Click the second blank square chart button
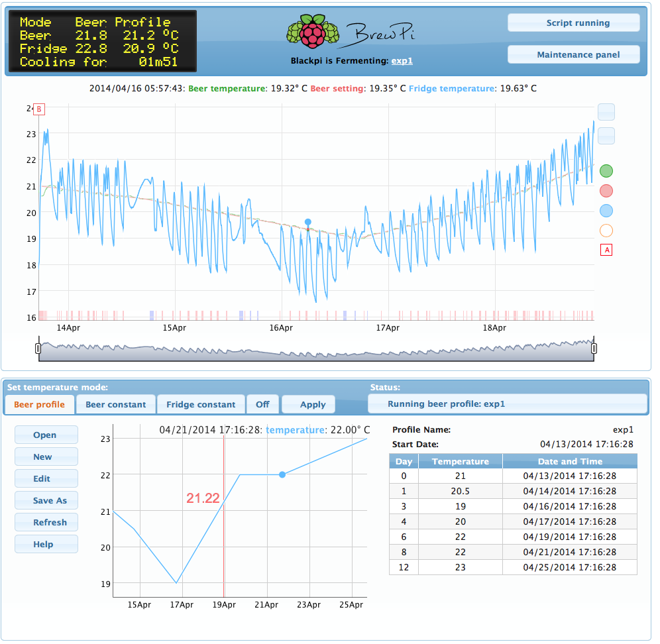The width and height of the screenshot is (660, 644). pos(606,136)
